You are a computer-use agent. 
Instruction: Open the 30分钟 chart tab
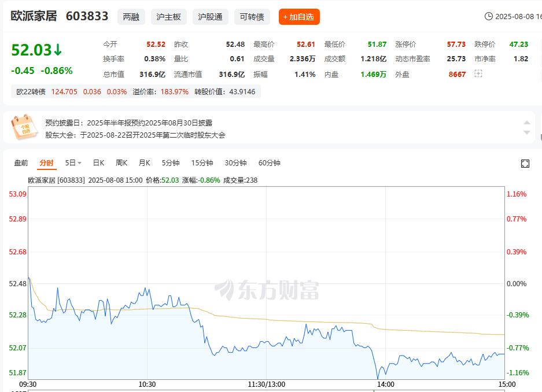click(x=235, y=163)
